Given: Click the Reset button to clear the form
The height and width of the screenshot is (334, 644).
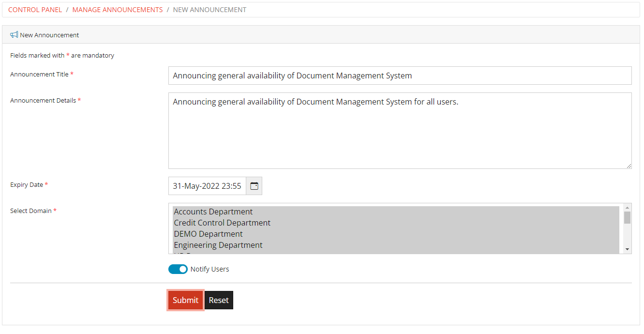Looking at the screenshot, I should coord(219,300).
